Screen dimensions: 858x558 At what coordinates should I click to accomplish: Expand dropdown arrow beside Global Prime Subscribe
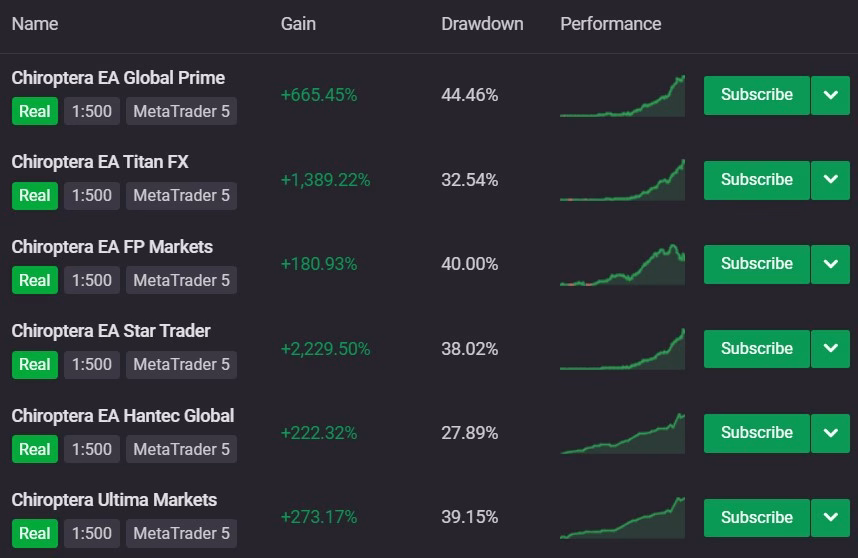[x=830, y=95]
